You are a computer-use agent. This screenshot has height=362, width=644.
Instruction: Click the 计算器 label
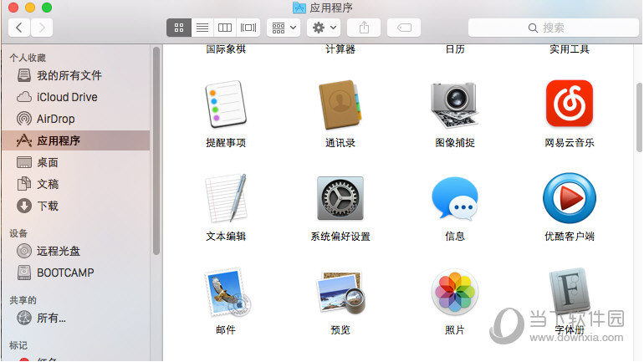(340, 49)
